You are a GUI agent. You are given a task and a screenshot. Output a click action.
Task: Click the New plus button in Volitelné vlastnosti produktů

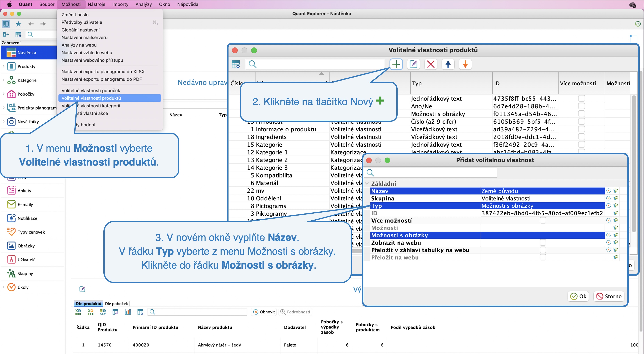[x=396, y=64]
